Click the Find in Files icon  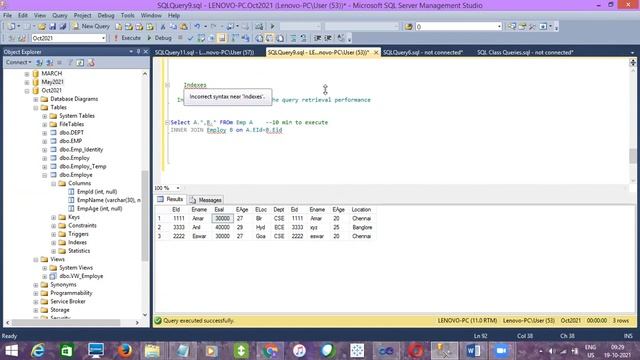(x=408, y=27)
